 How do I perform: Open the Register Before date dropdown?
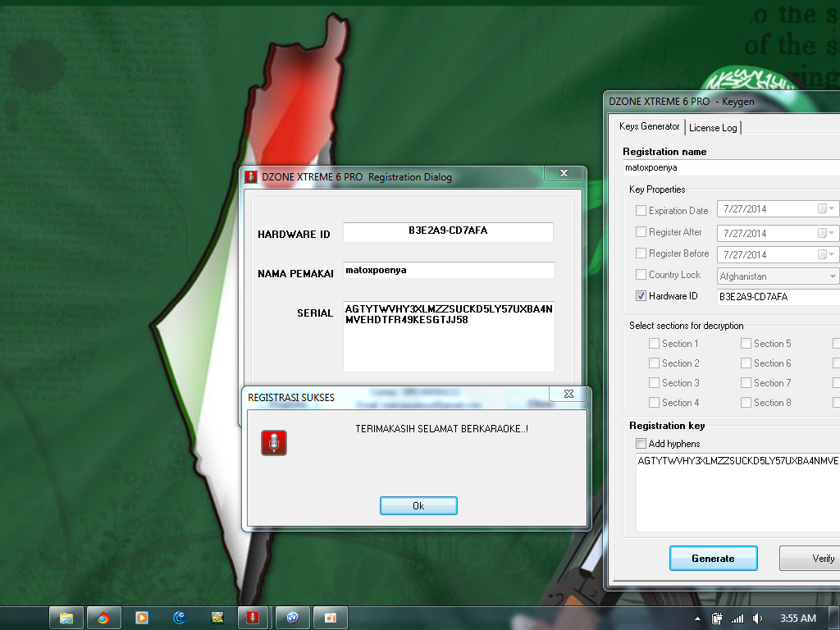point(826,254)
